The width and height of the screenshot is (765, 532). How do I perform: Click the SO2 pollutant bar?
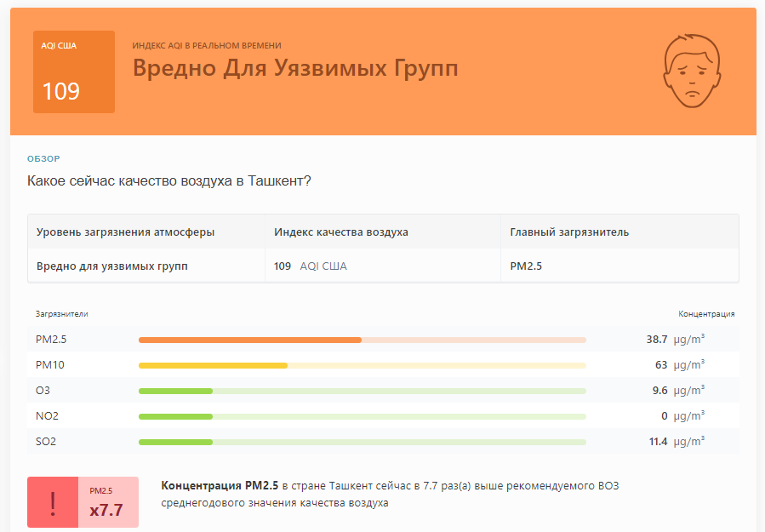pos(362,442)
